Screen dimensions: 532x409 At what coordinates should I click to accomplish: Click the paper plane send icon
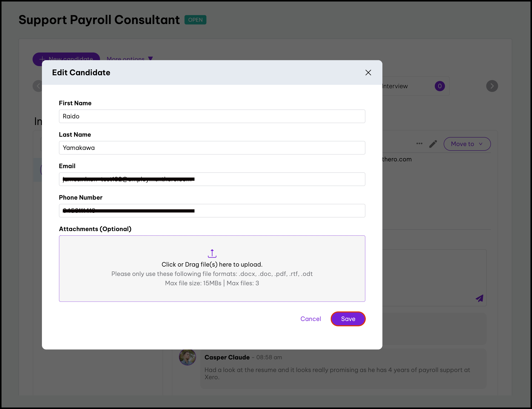coord(479,298)
